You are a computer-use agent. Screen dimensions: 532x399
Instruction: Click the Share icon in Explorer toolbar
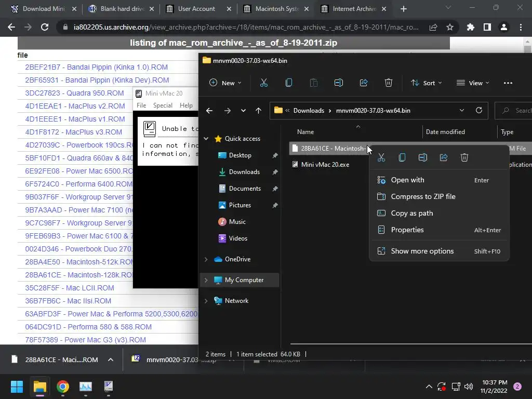coord(364,83)
